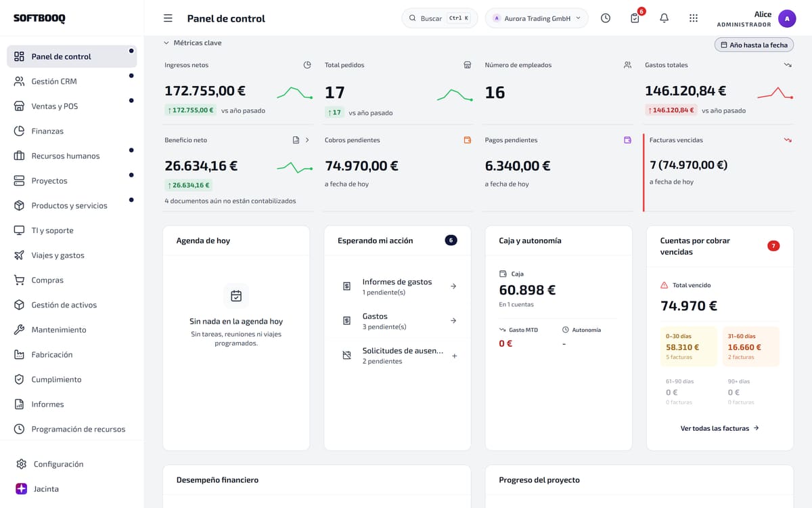The width and height of the screenshot is (812, 508).
Task: Open Año hasta la fecha date range selector
Action: (754, 45)
